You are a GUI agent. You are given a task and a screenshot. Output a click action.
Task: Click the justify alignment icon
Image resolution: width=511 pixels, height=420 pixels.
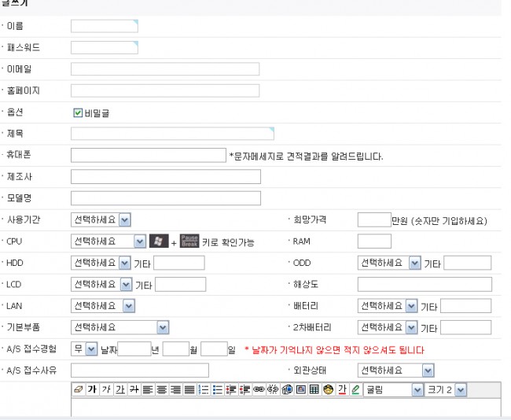pos(189,389)
